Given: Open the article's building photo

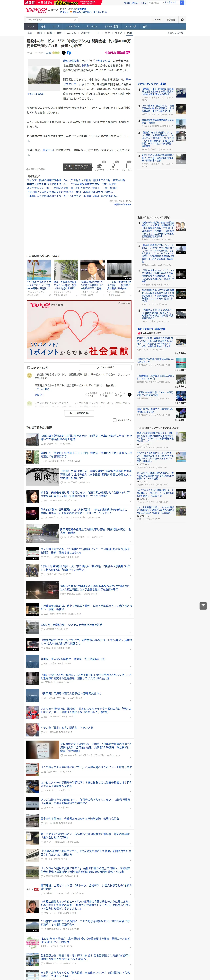Looking at the screenshot, I should (44, 75).
